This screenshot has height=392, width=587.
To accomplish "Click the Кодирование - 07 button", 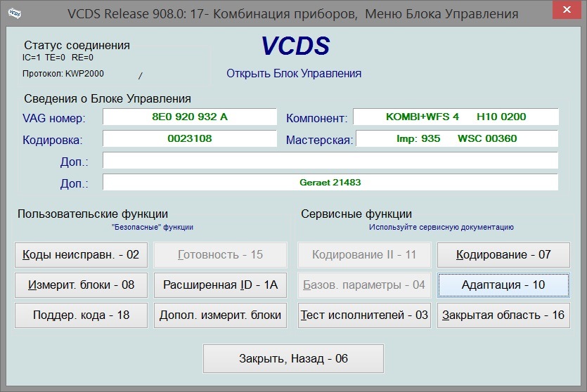I will (503, 255).
